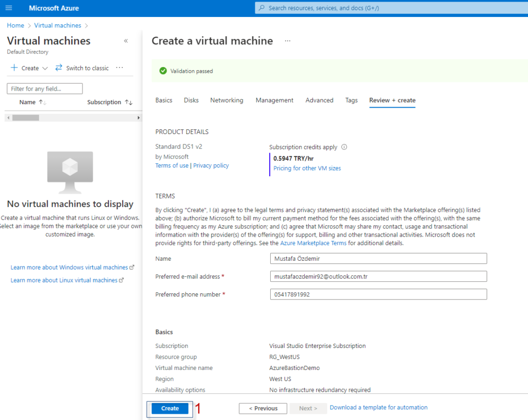Click the Filter for any field box

point(45,89)
